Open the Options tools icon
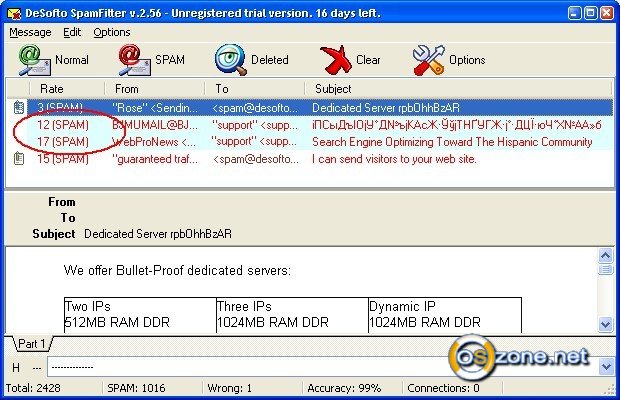 (429, 60)
